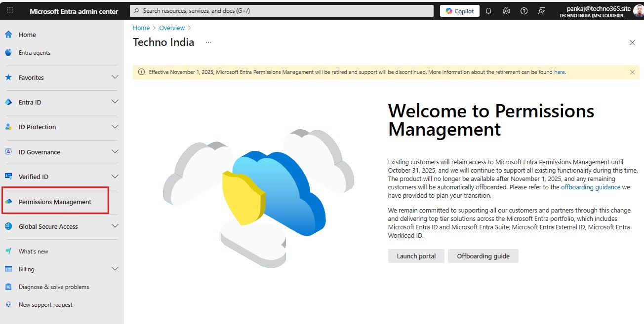Go to Home in the breadcrumb

point(141,28)
